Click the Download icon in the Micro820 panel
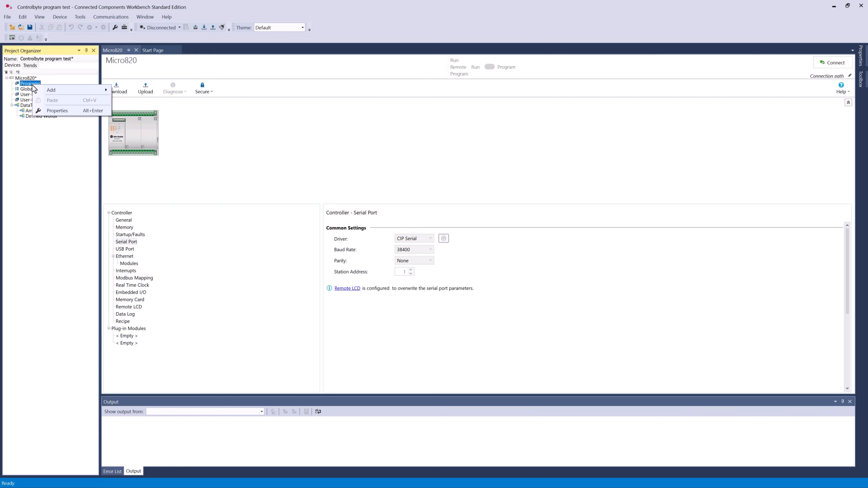Screen dimensions: 868x488 [x=116, y=85]
